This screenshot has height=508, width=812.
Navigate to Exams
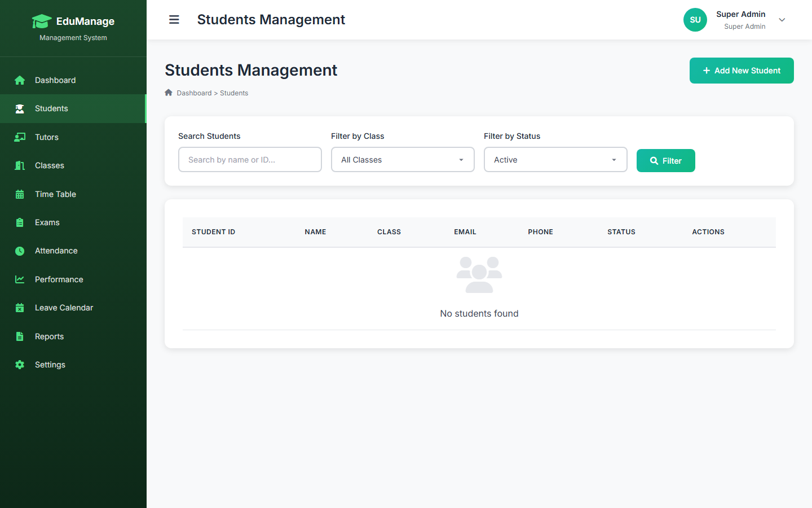(x=73, y=222)
